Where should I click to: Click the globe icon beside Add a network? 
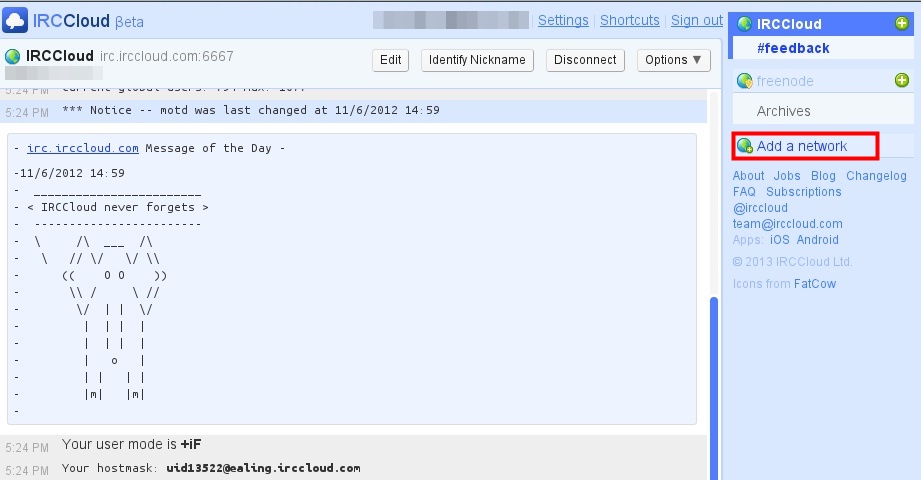[x=745, y=146]
